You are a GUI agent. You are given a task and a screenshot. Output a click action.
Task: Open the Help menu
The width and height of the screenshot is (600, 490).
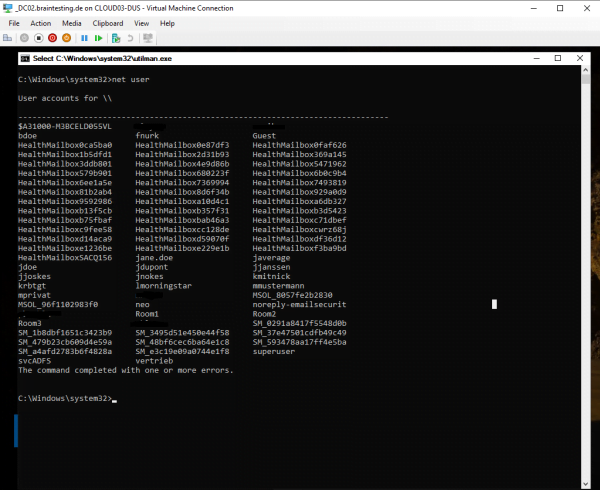coord(166,22)
